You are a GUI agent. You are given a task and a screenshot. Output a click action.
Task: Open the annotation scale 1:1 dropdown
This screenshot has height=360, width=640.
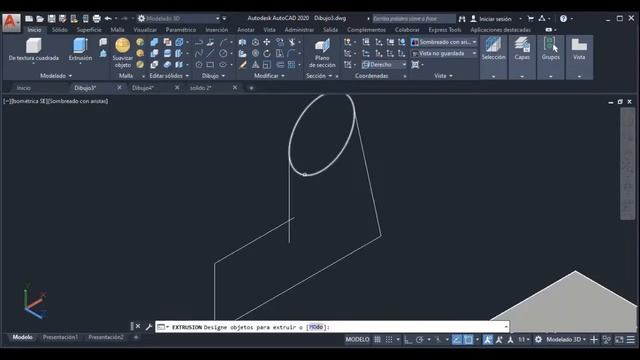click(524, 340)
